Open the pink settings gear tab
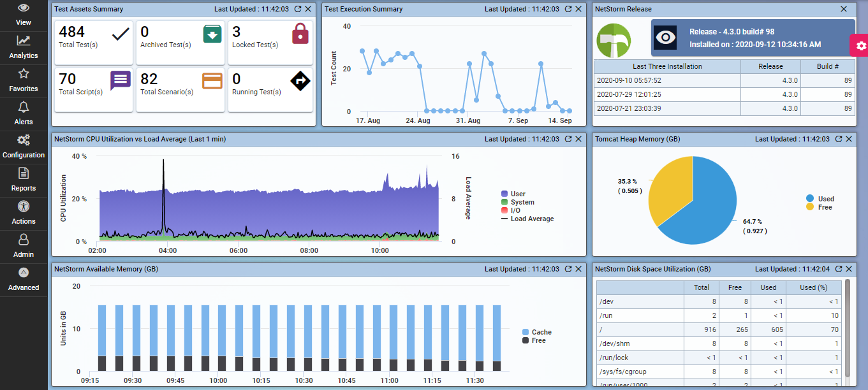Viewport: 868px width, 390px height. [859, 45]
